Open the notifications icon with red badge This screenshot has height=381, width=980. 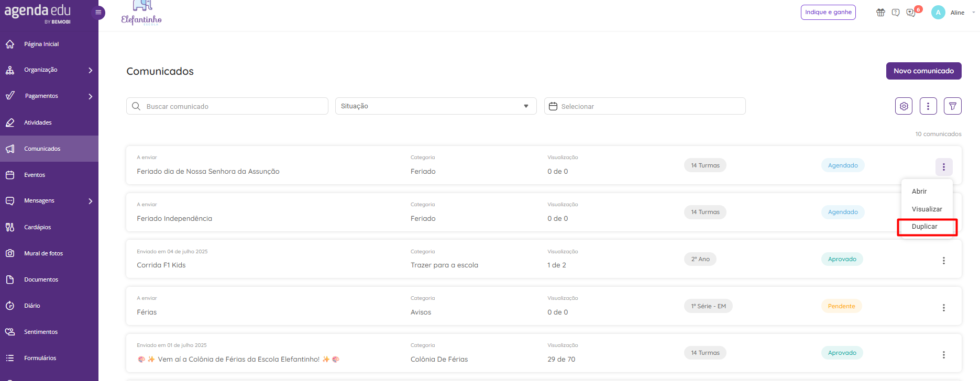912,12
